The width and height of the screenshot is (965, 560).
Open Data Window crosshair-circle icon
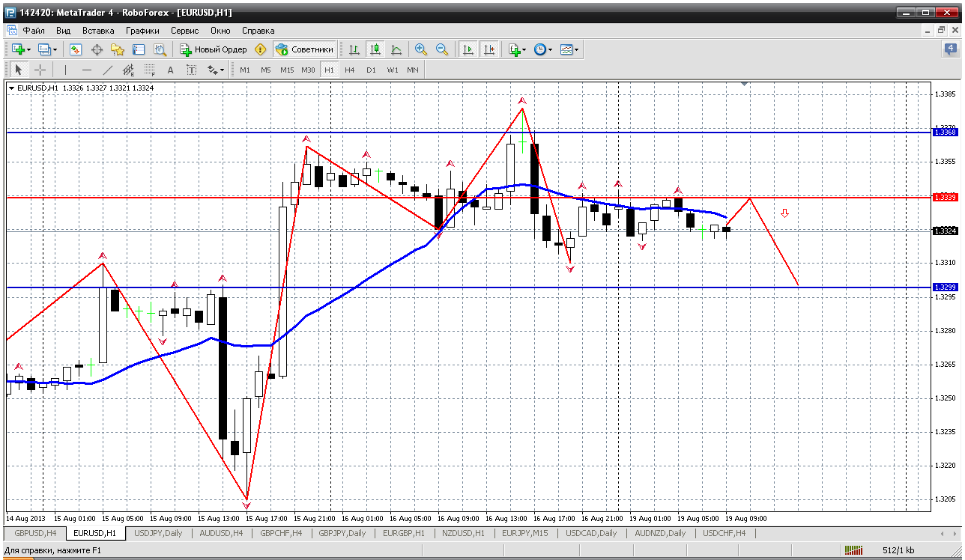point(97,49)
